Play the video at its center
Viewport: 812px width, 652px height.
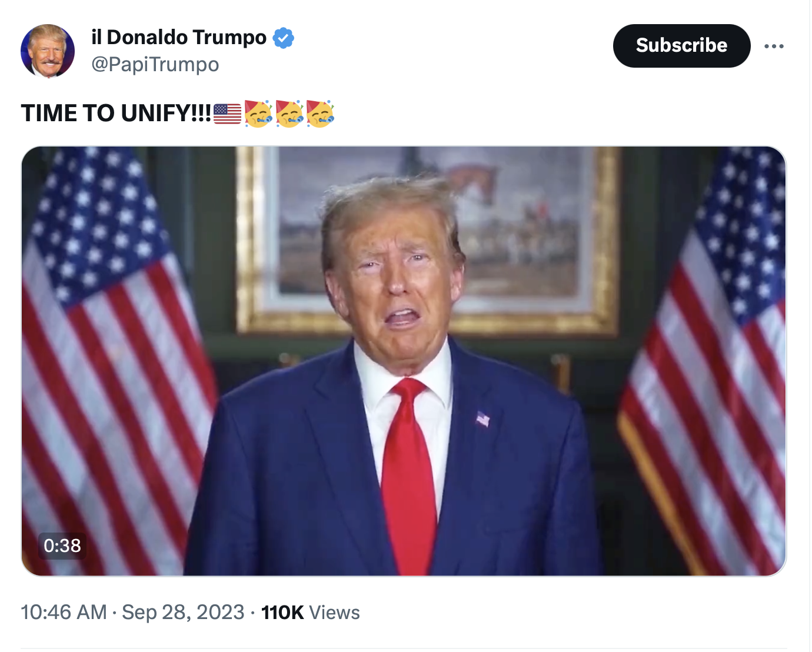point(404,361)
